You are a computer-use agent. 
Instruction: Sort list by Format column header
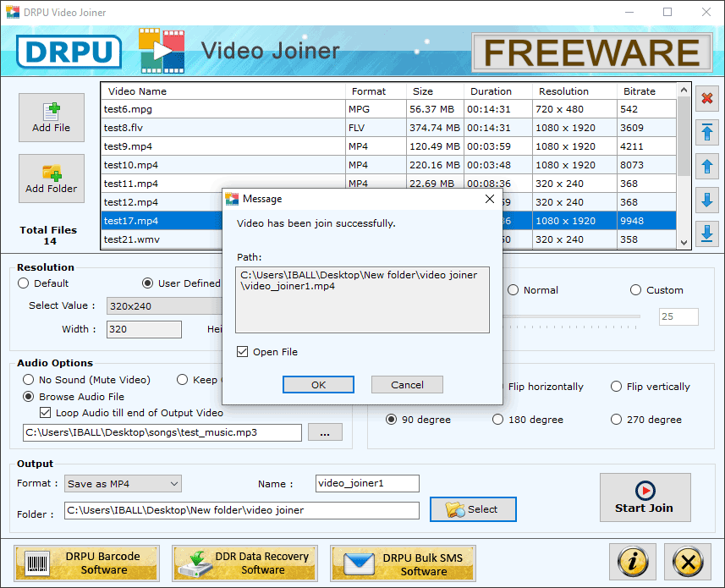click(x=376, y=91)
